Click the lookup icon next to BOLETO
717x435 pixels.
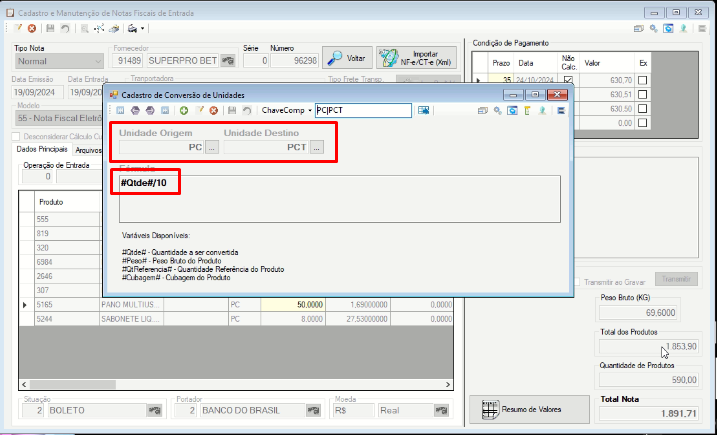155,410
